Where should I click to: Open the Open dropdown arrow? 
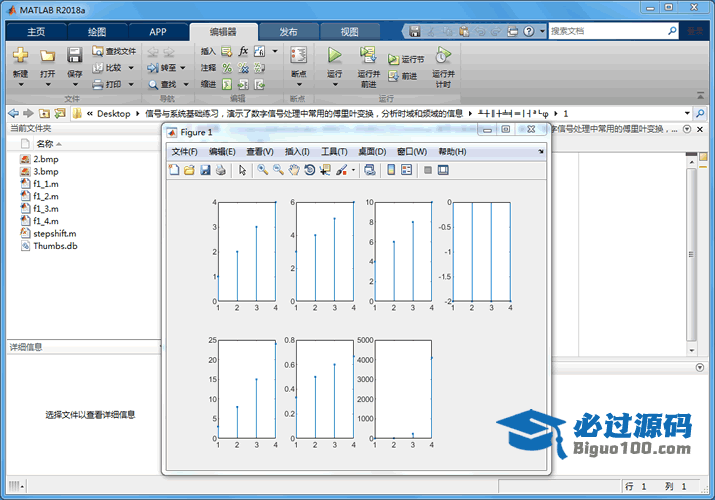(x=47, y=85)
